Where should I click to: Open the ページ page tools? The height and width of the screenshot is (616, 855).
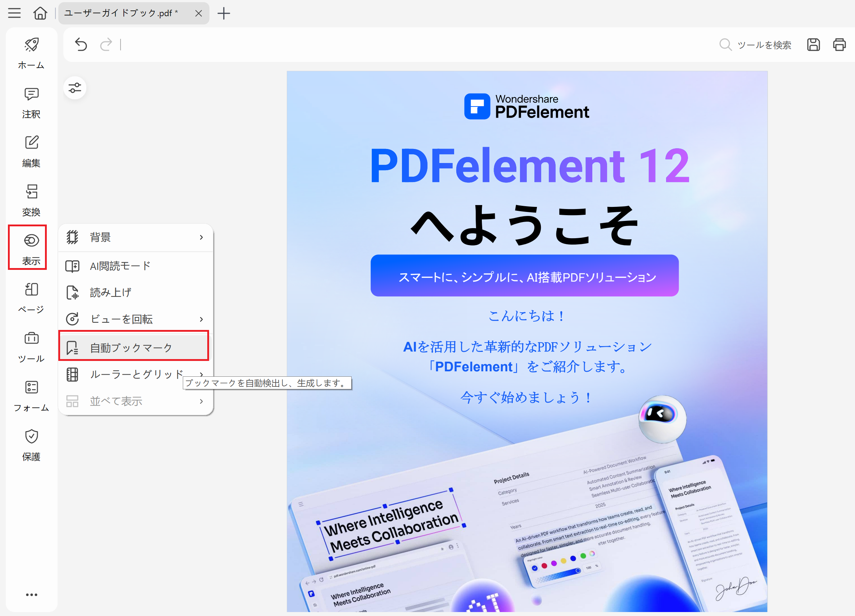click(x=31, y=298)
